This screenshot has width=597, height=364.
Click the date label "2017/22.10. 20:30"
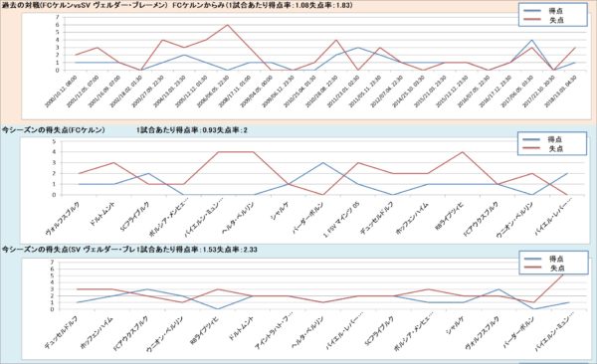coord(538,91)
